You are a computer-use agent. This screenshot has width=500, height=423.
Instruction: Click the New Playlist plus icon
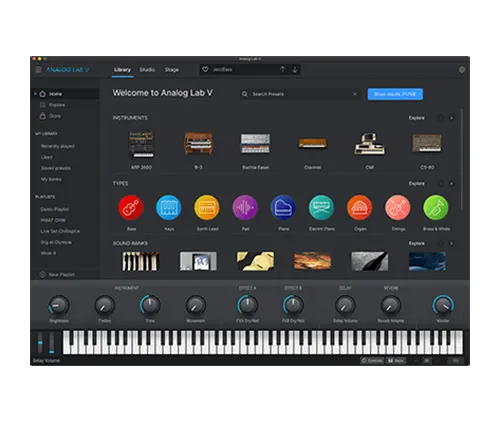pyautogui.click(x=43, y=275)
